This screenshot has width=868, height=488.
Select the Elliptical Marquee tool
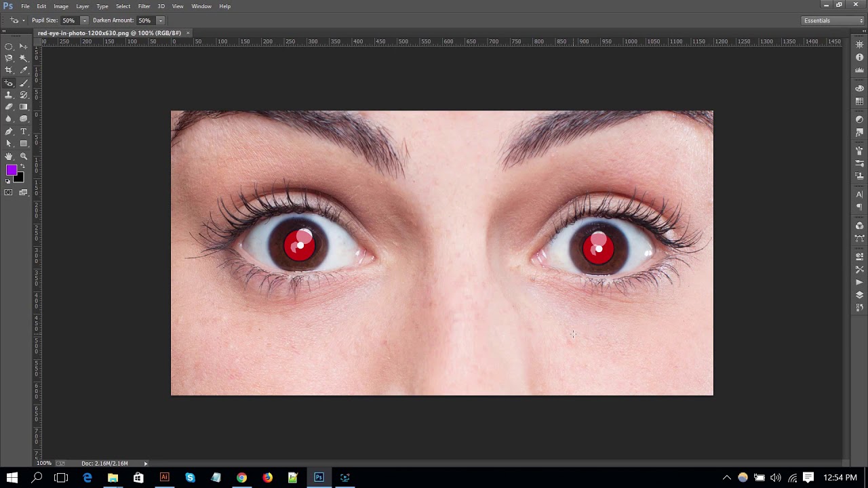pyautogui.click(x=9, y=46)
